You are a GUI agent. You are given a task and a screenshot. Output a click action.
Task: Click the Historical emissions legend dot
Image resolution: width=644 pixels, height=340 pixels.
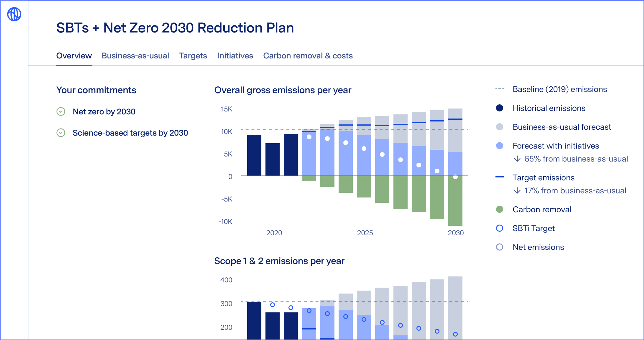(499, 108)
